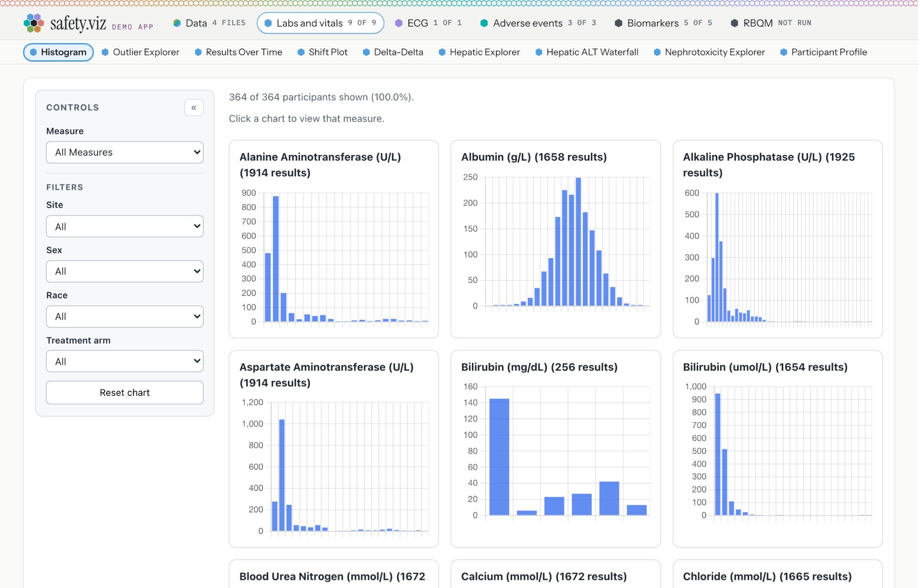918x588 pixels.
Task: Go to the Adverse events section
Action: [x=538, y=23]
